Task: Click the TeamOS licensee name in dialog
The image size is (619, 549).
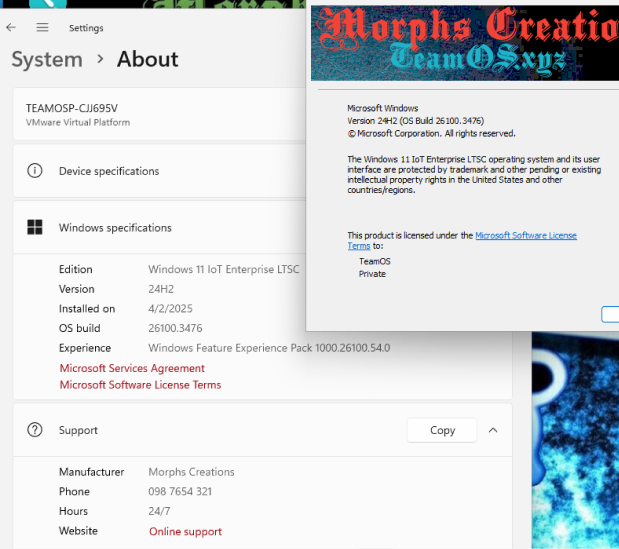Action: pyautogui.click(x=375, y=261)
